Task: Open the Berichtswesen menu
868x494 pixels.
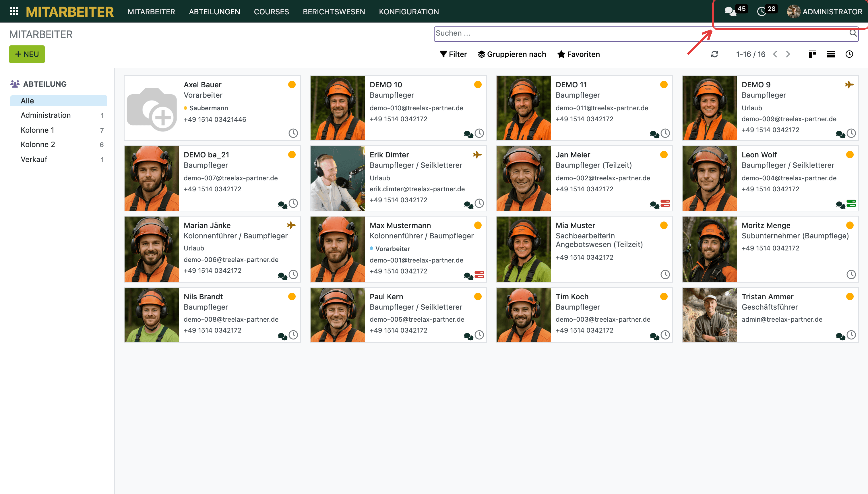Action: coord(334,11)
